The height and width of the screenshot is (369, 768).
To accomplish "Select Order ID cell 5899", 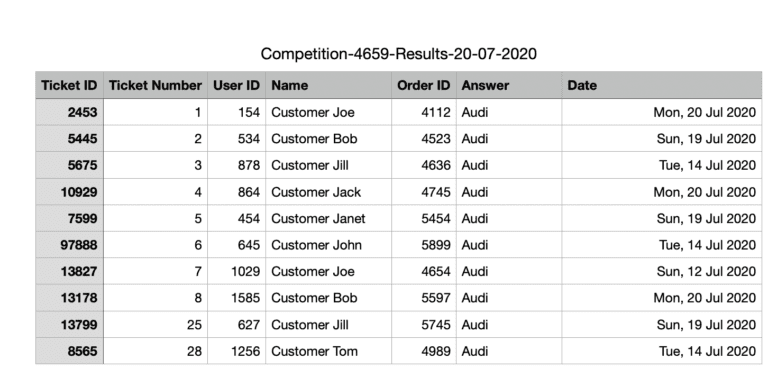I will coord(424,245).
